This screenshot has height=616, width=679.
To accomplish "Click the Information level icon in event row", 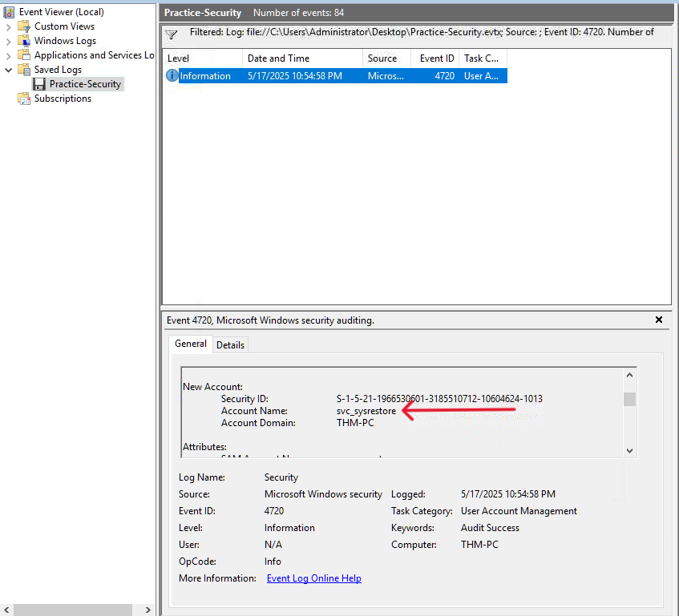I will click(172, 76).
